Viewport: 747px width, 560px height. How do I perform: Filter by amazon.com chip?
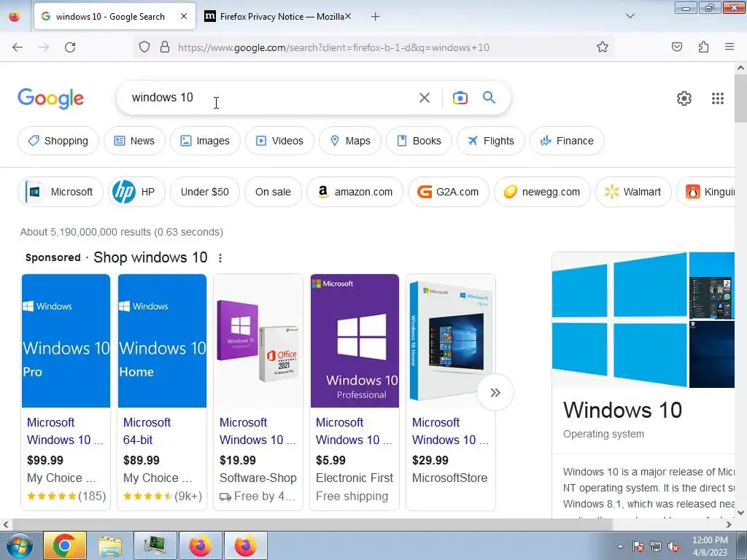[x=355, y=192]
